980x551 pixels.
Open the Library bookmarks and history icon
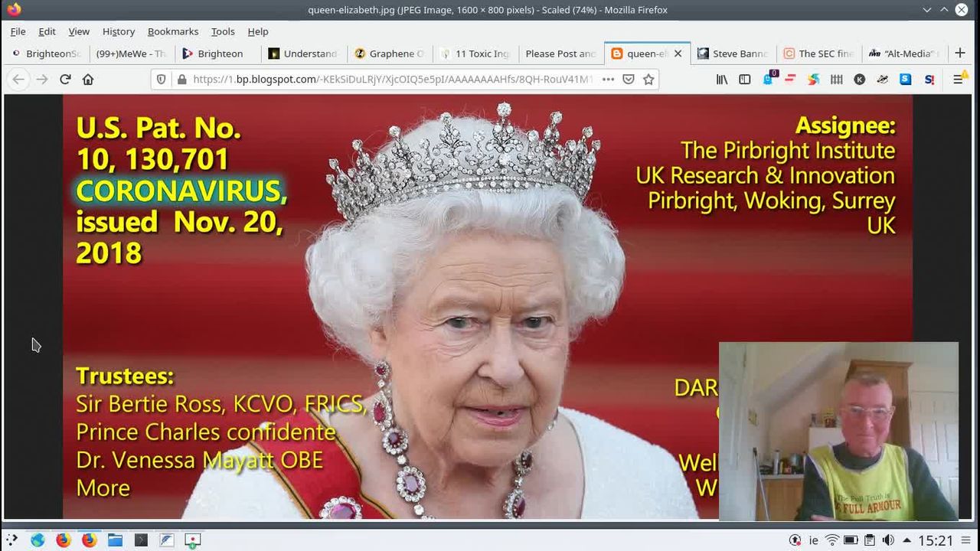click(722, 80)
